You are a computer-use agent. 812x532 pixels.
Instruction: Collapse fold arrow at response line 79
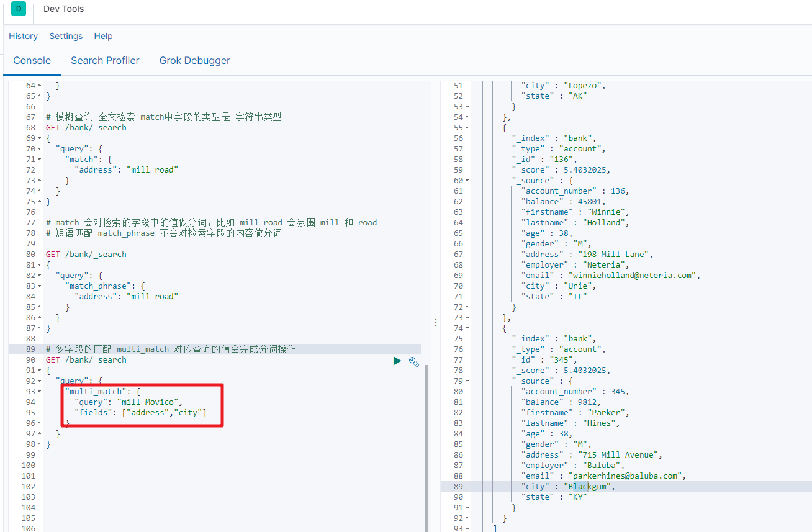[467, 381]
